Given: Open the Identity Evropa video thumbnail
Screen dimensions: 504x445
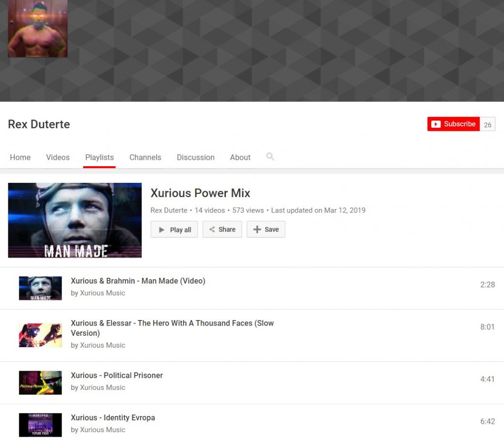Looking at the screenshot, I should pyautogui.click(x=40, y=425).
